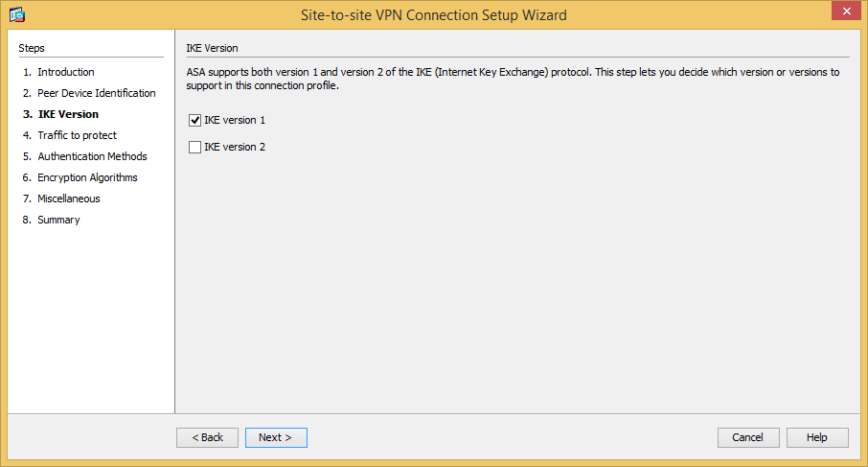The width and height of the screenshot is (868, 467).
Task: Uncheck the IKE version 1 checkbox
Action: pos(194,120)
